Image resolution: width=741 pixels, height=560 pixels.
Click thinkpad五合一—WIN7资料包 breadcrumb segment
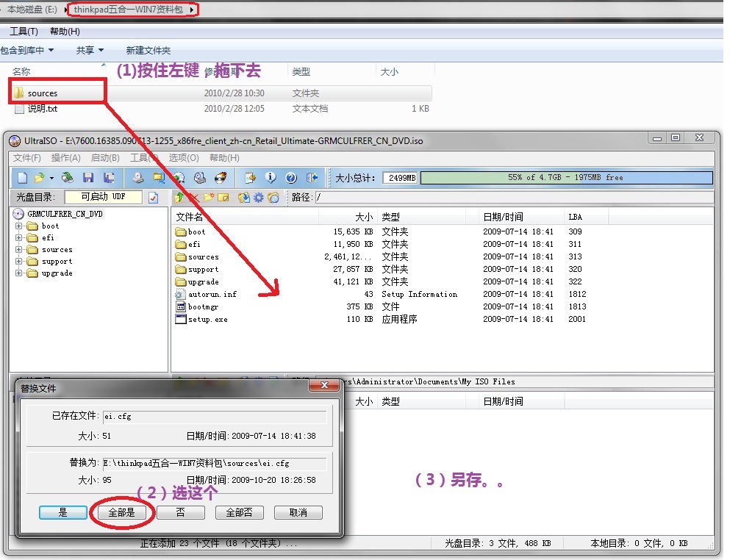point(128,10)
